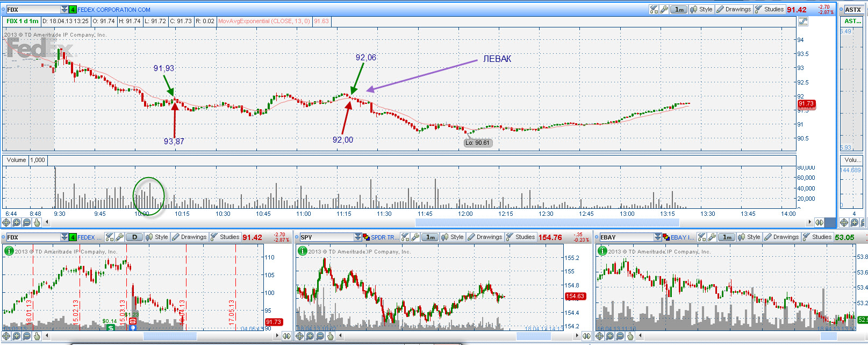Image resolution: width=868 pixels, height=345 pixels.
Task: Zoom out on daily FDX chart
Action: coord(26,336)
